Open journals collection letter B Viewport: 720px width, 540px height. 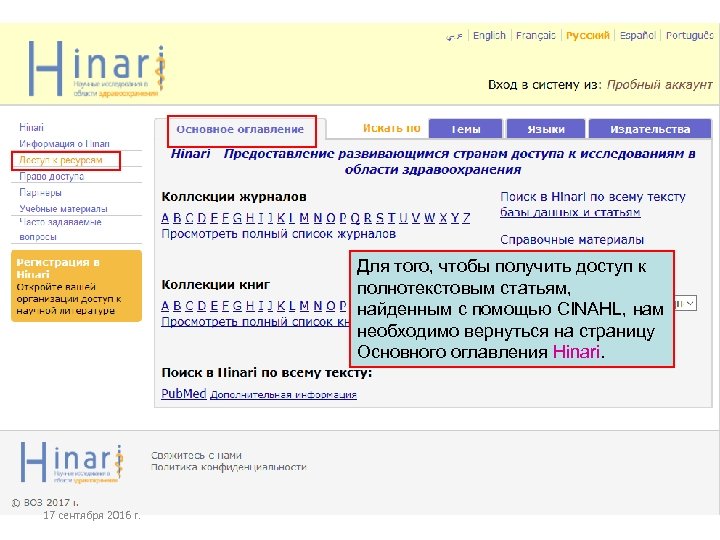(177, 218)
